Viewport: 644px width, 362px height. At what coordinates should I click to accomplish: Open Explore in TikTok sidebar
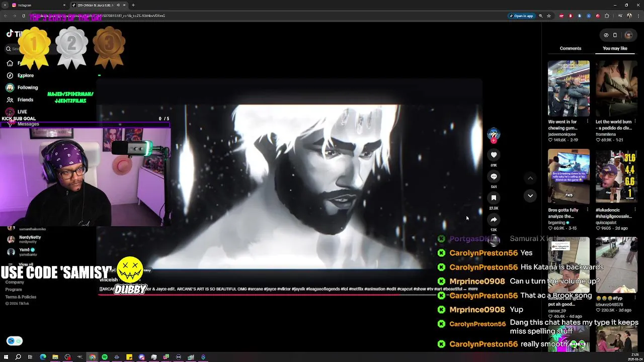[x=20, y=75]
